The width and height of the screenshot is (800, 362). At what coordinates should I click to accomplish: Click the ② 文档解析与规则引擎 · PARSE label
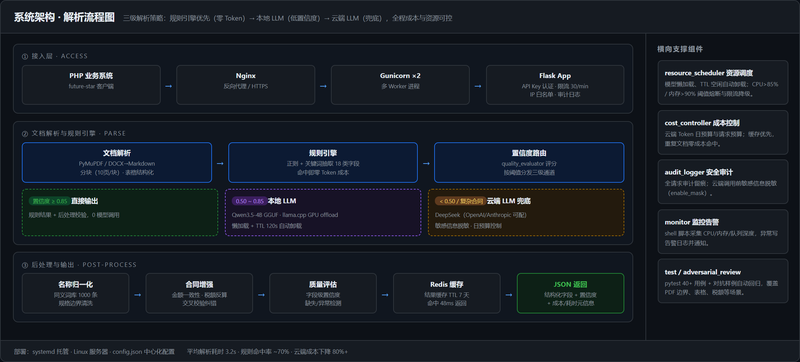tap(73, 134)
